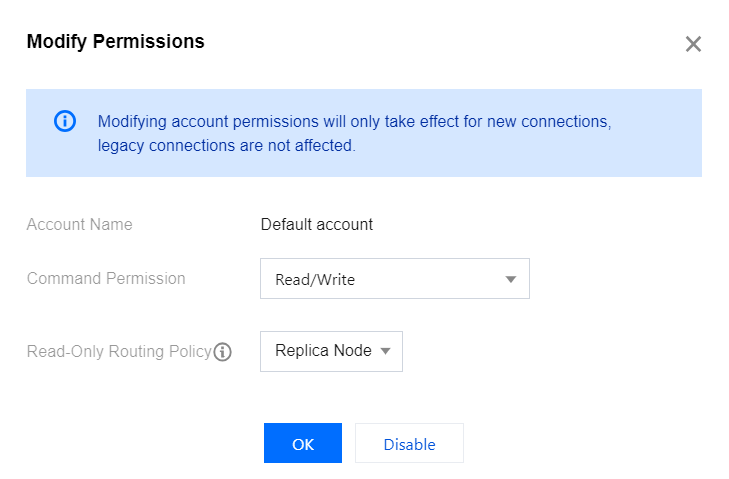The width and height of the screenshot is (729, 479).
Task: Click the word 'Permissions' in the dialog header
Action: pos(148,42)
